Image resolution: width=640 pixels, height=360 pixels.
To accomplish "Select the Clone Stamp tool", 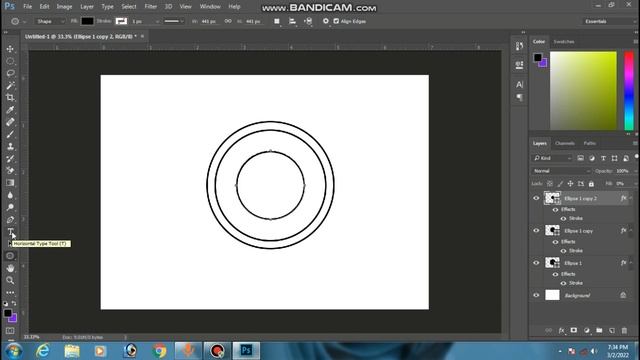I will 10,147.
